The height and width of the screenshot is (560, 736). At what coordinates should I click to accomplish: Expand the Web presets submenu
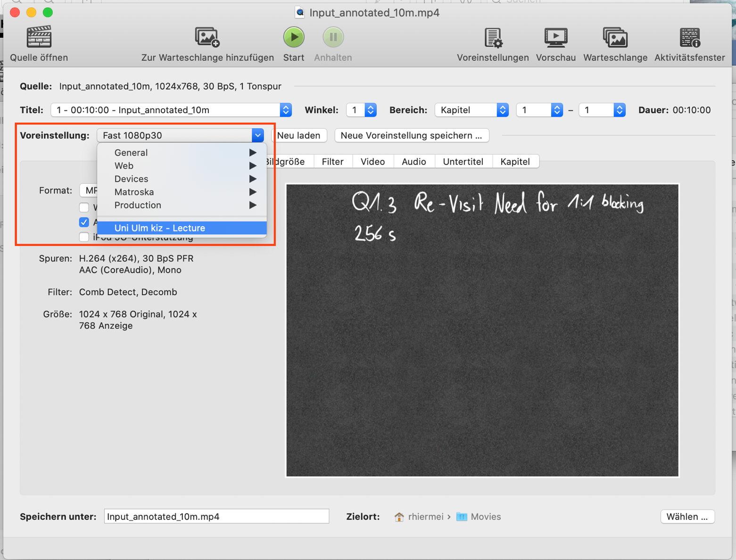point(182,166)
